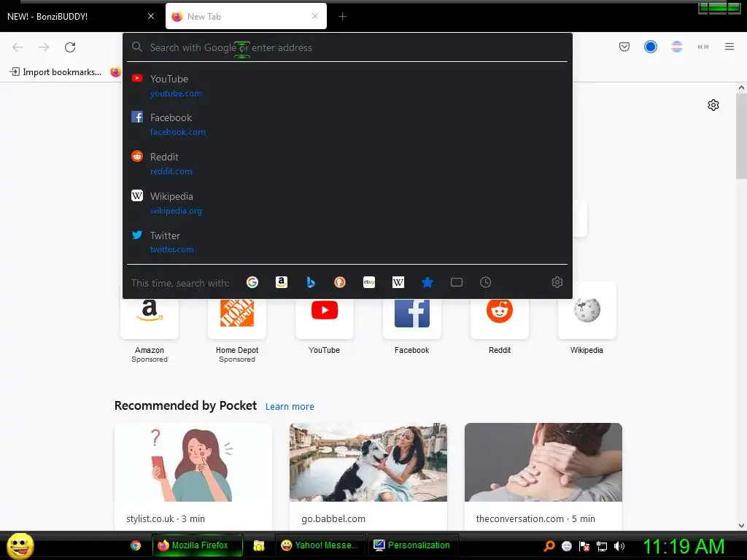The height and width of the screenshot is (560, 747).
Task: Open the Reddit shortcut tile
Action: (499, 318)
